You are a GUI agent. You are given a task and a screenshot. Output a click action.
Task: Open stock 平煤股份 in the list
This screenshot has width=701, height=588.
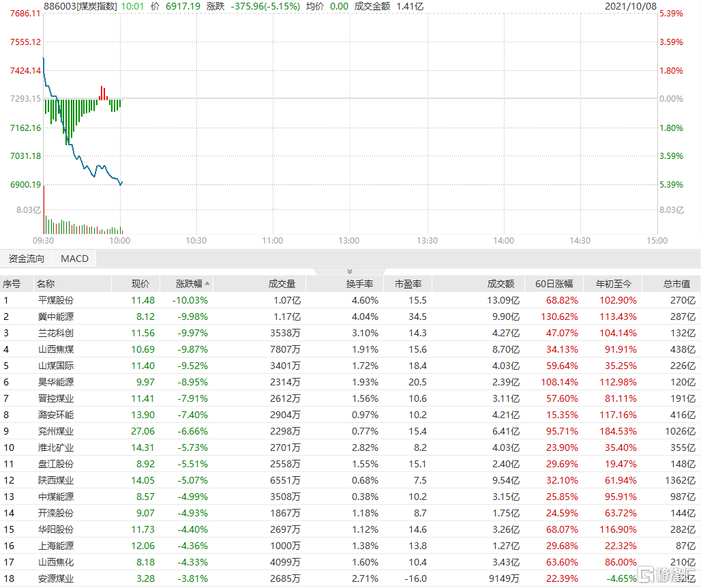55,300
